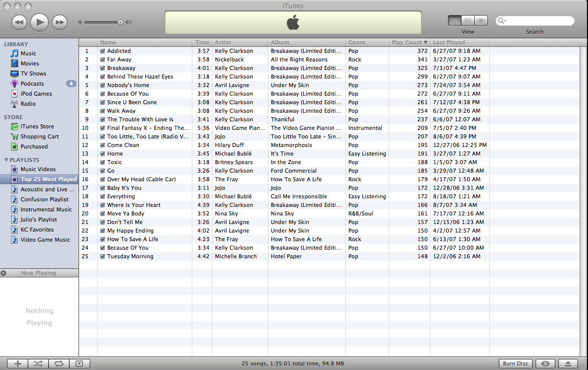Uncheck the Tuesday Morning checkbox

tap(102, 256)
